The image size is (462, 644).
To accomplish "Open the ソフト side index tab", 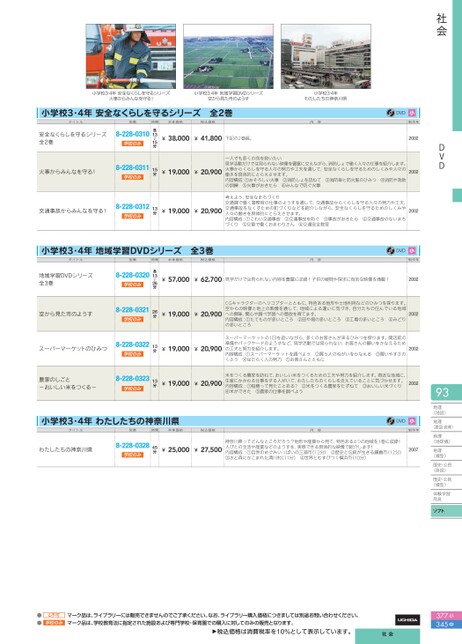I will pos(446,511).
